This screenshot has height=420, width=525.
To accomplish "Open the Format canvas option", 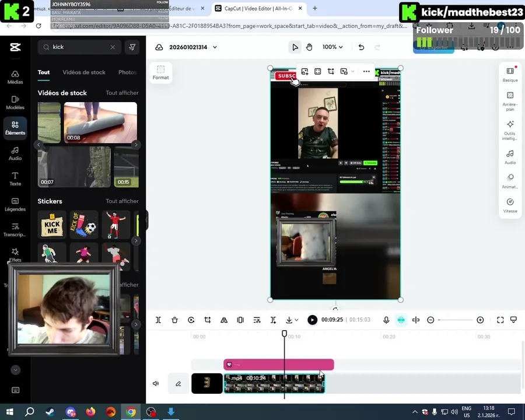I will pyautogui.click(x=161, y=72).
